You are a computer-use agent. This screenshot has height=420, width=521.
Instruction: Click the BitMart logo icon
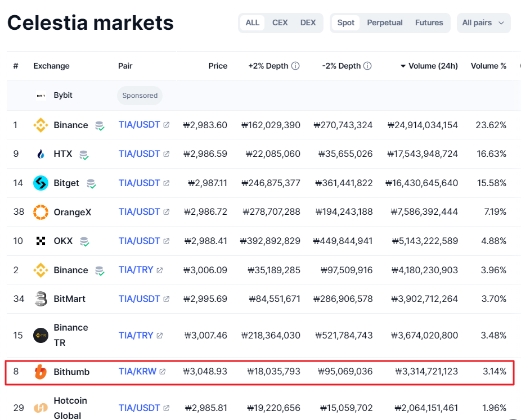(x=41, y=299)
